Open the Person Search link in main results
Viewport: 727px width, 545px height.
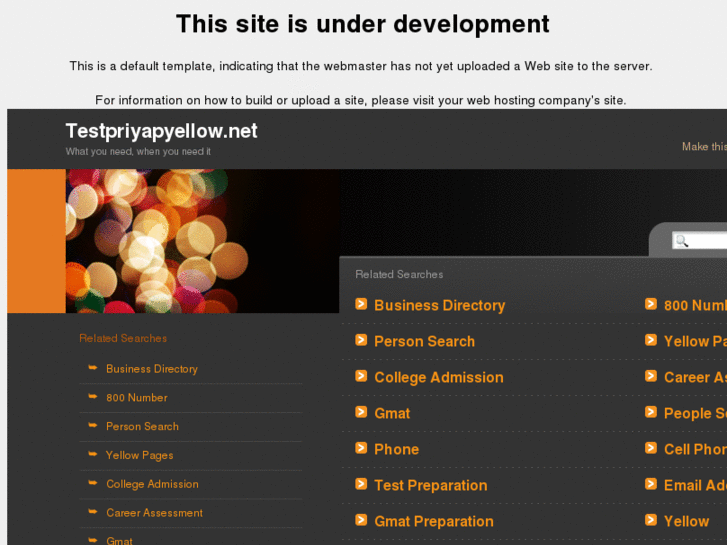point(424,341)
